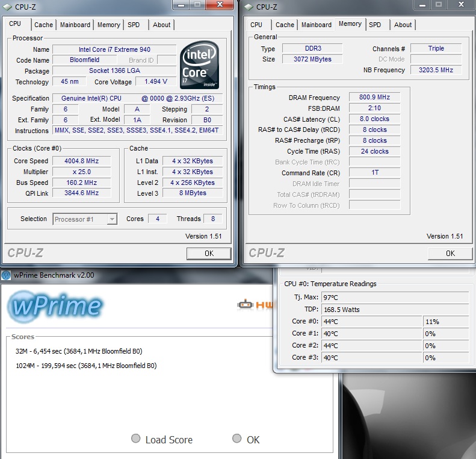Click the Specification field 'Genuine Intel(R) CPU'
Image resolution: width=476 pixels, height=459 pixels.
138,98
